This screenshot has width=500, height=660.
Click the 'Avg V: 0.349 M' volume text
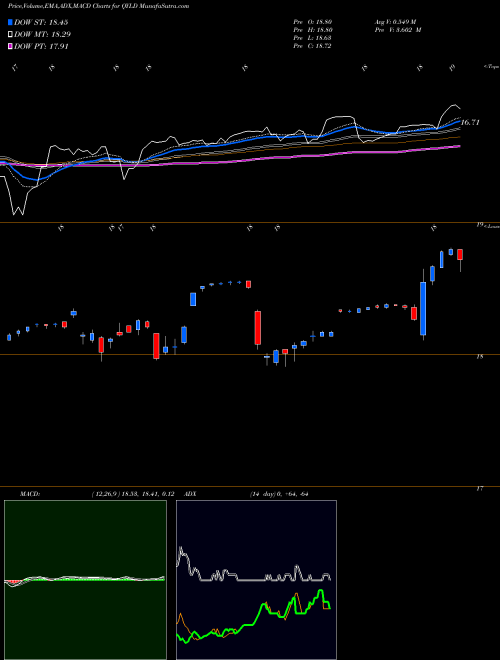395,22
